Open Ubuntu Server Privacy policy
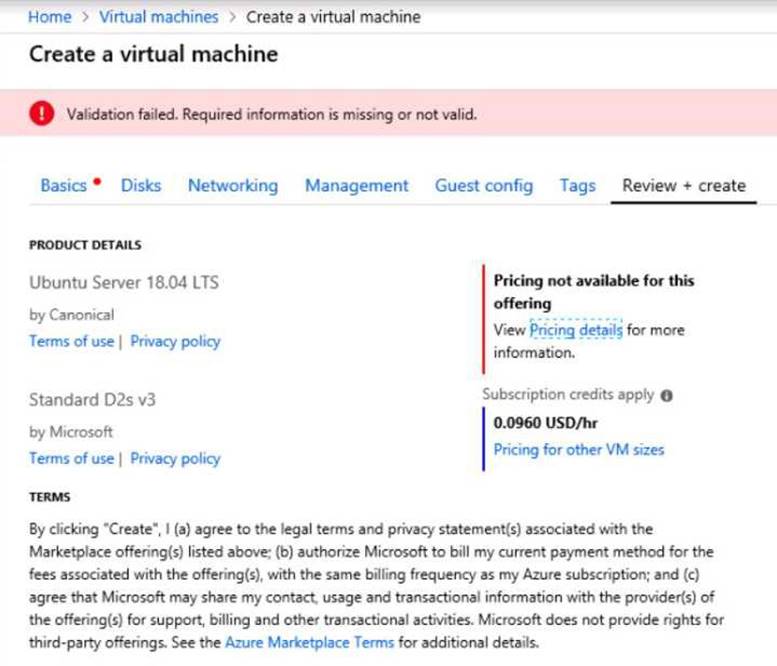The width and height of the screenshot is (777, 666). 175,341
